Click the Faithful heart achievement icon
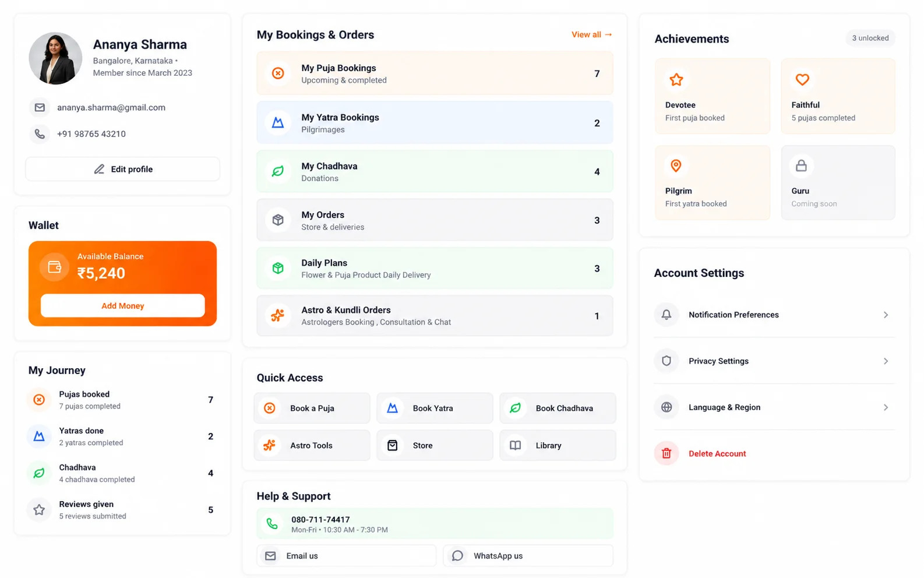This screenshot has width=924, height=578. coord(802,79)
